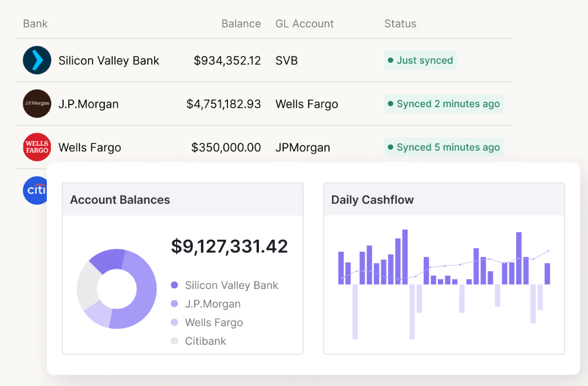Click the gray Citibank donut segment
Screen dimensions: 588x386
[x=86, y=287]
